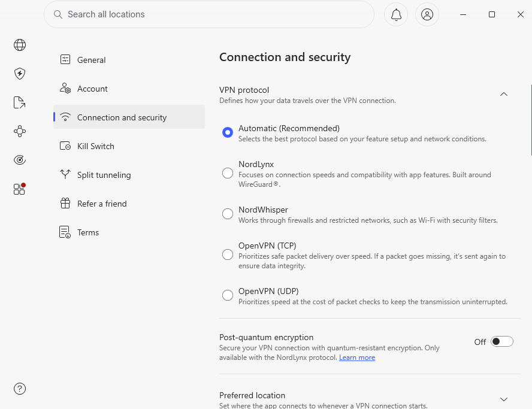Image resolution: width=532 pixels, height=409 pixels.
Task: Go to Split tunneling settings
Action: tap(129, 175)
